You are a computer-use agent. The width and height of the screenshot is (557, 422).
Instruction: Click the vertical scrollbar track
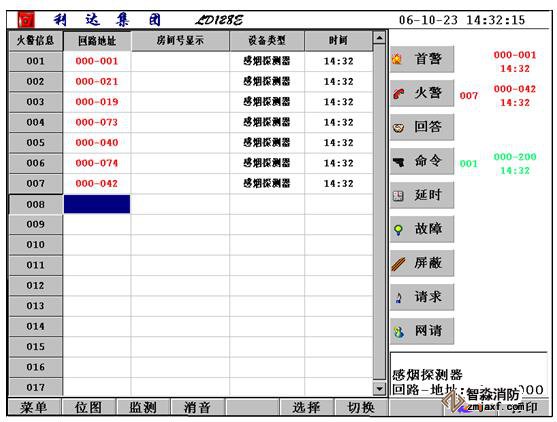379,213
